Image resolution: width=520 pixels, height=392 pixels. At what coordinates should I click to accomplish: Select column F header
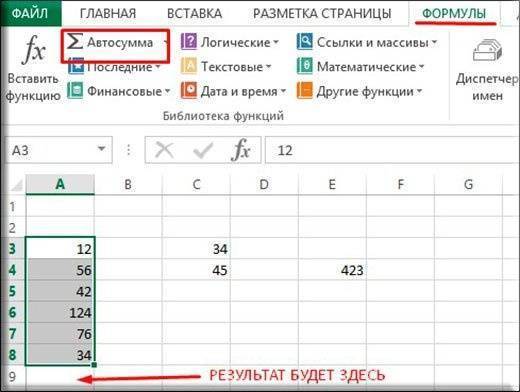(x=400, y=184)
